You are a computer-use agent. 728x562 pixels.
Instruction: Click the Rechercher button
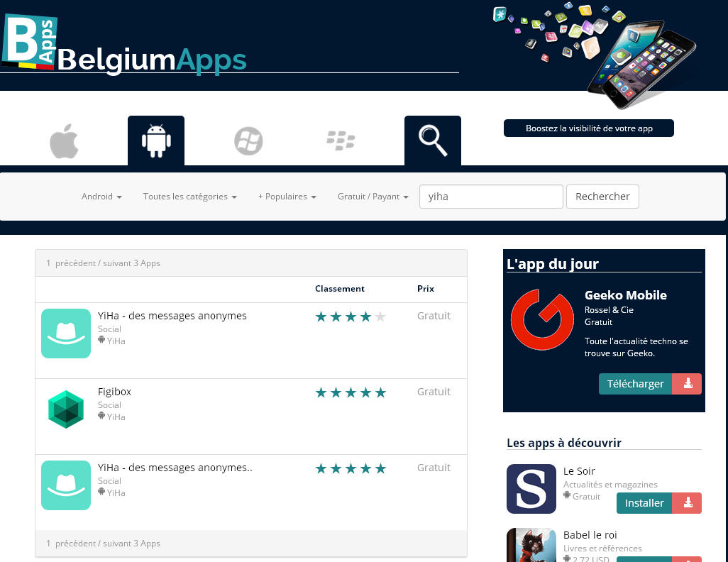click(602, 197)
